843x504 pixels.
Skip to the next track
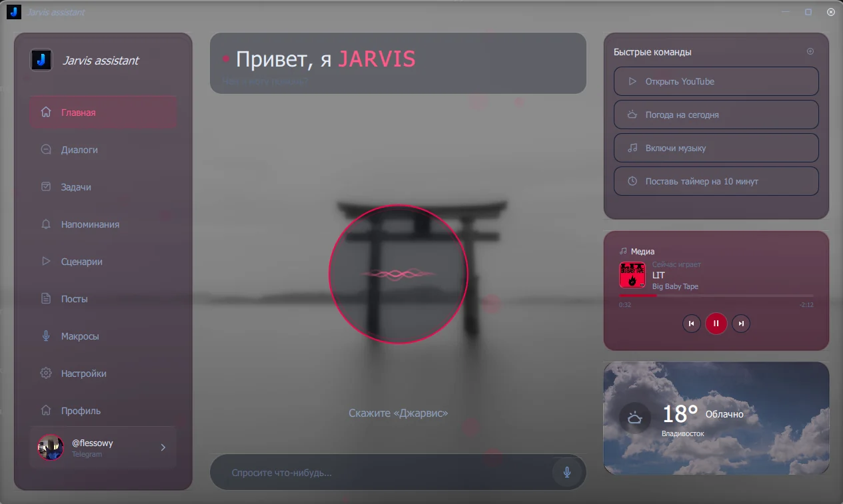[x=740, y=324]
